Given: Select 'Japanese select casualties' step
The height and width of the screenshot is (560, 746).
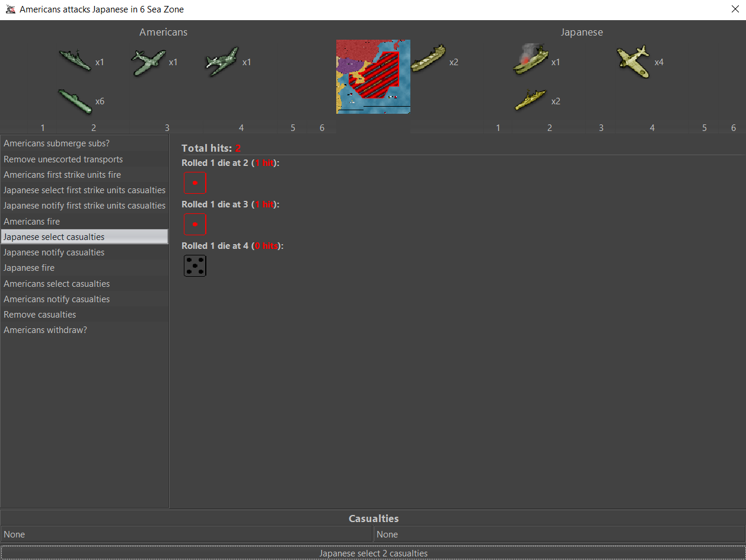Looking at the screenshot, I should click(x=54, y=237).
